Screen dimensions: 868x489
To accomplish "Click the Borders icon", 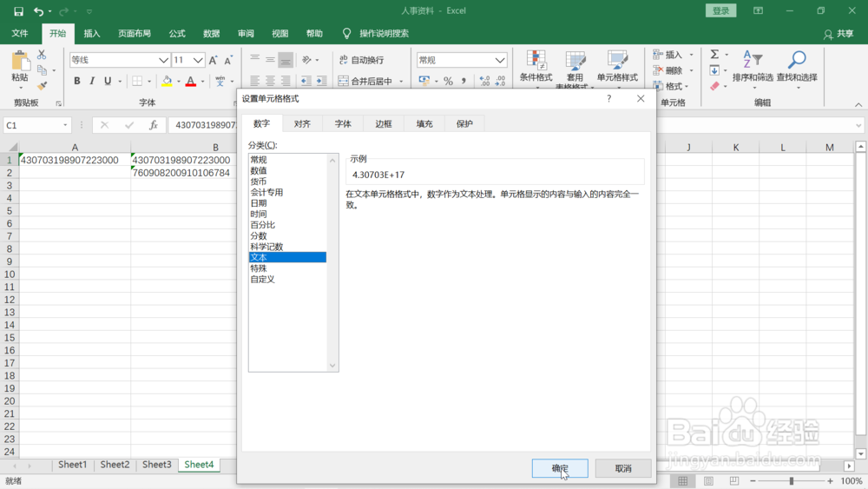I will 137,81.
